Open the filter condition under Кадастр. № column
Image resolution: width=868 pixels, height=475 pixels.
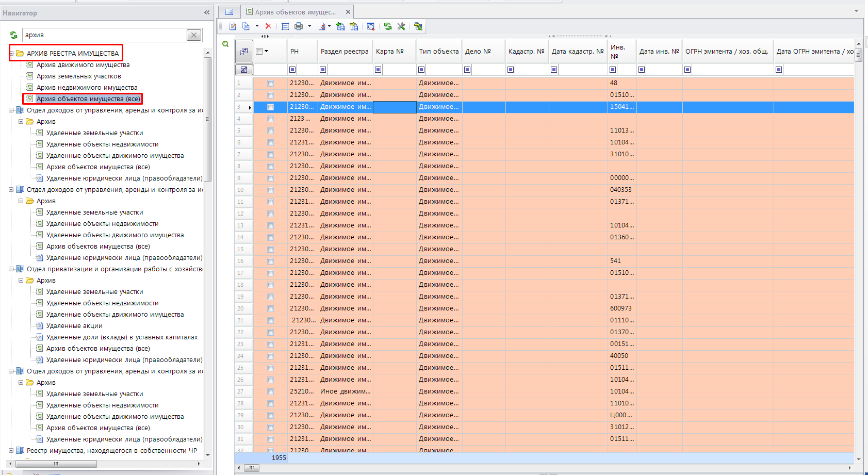tap(511, 70)
